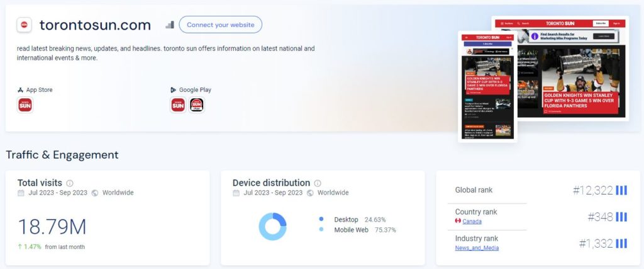This screenshot has height=269, width=644.
Task: Click the Mobile Web legend color dot
Action: tap(321, 229)
